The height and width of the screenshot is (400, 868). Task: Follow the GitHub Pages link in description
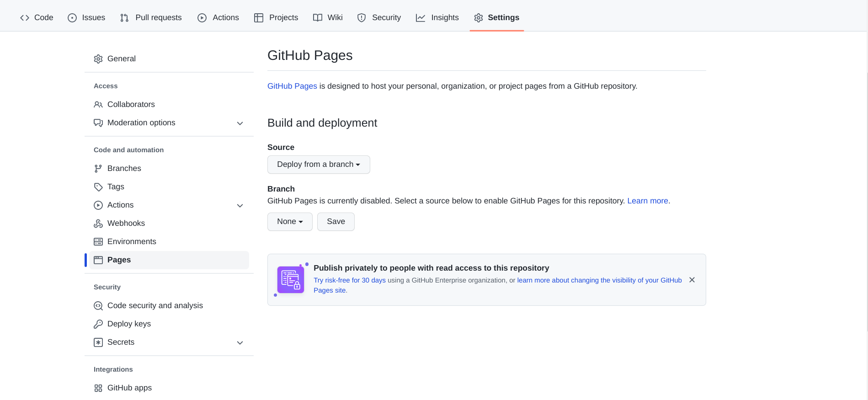click(292, 86)
